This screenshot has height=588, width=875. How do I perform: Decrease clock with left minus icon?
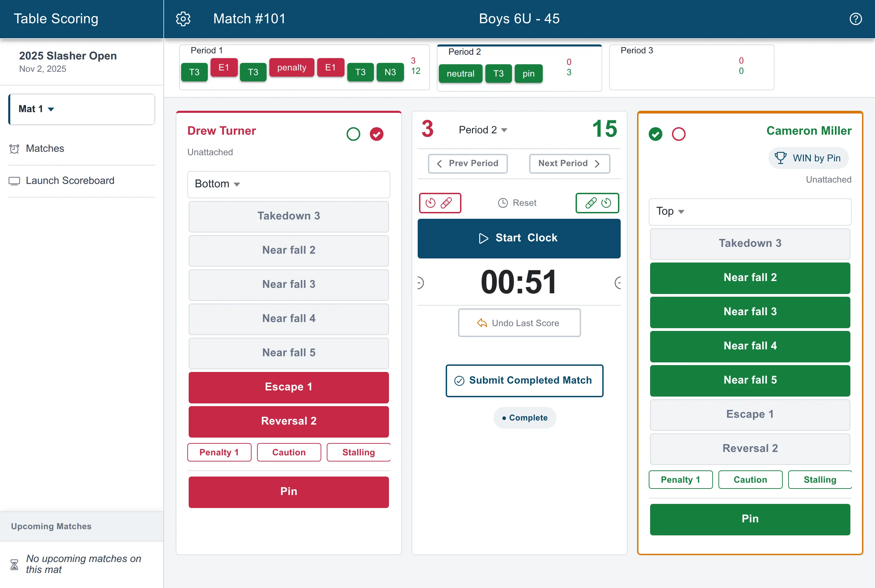[421, 283]
